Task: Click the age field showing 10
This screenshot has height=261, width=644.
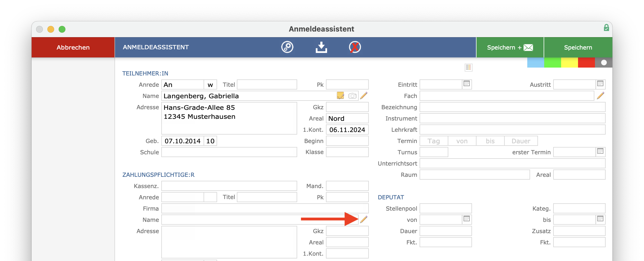Action: click(x=210, y=141)
